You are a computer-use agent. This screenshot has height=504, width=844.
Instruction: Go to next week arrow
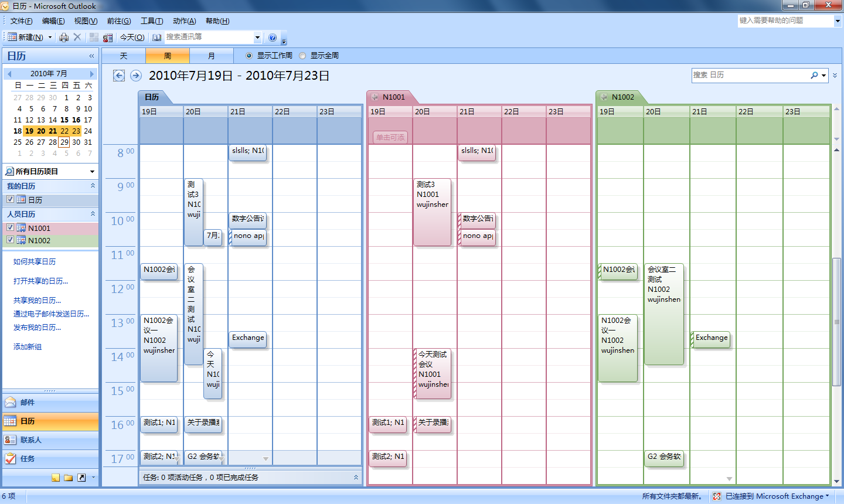coord(136,76)
